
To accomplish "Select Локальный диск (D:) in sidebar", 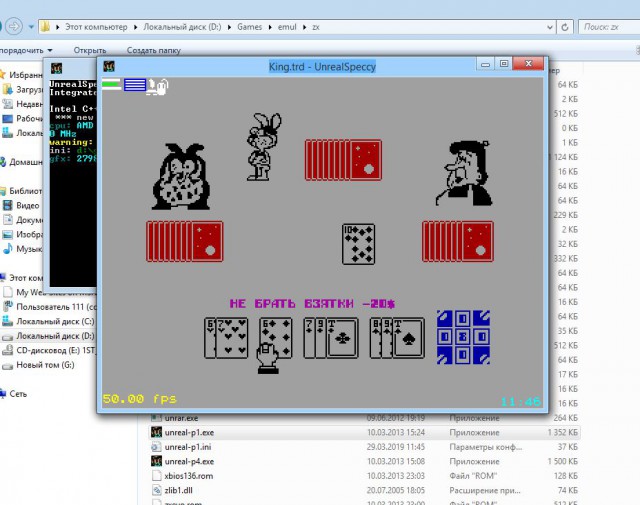I will (48, 336).
